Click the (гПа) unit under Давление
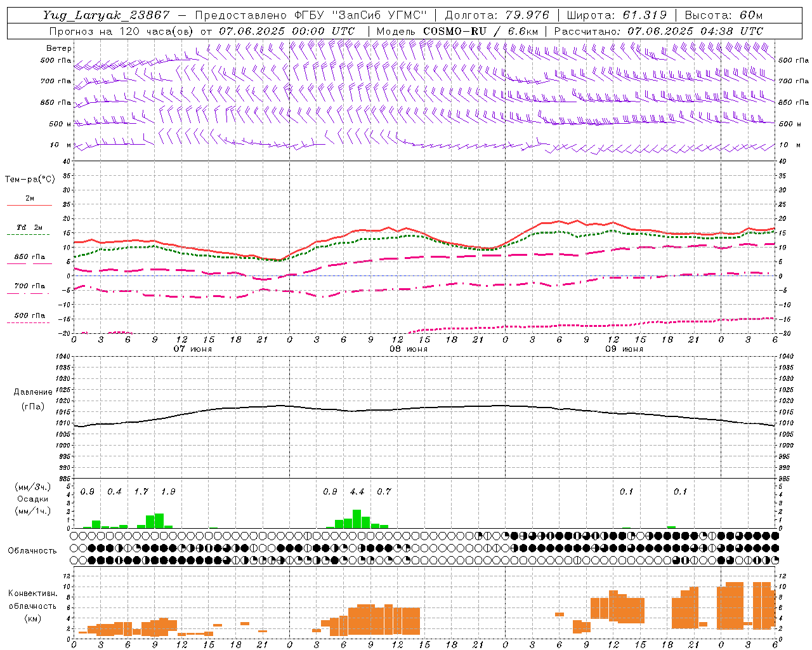This screenshot has height=650, width=812. (x=32, y=406)
